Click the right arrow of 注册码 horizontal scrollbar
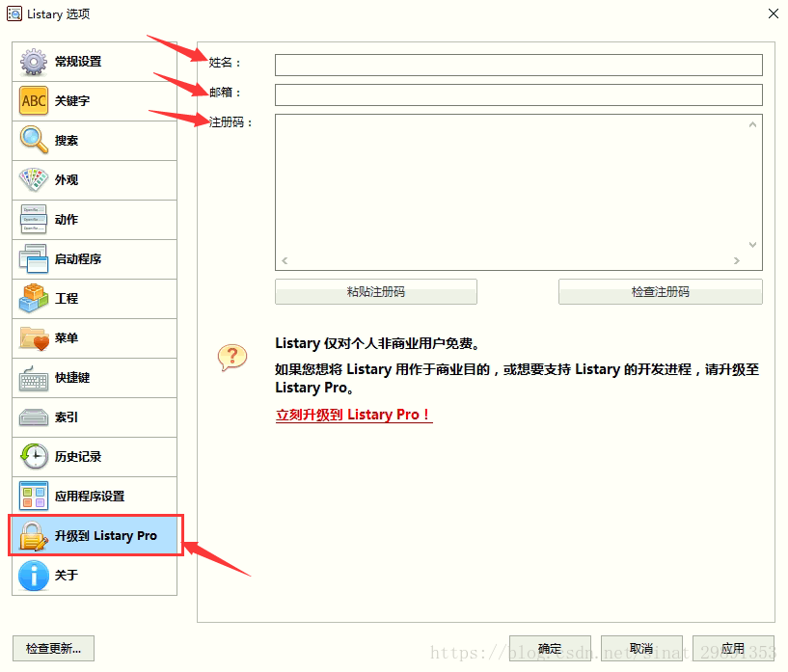The height and width of the screenshot is (672, 788). [x=737, y=260]
